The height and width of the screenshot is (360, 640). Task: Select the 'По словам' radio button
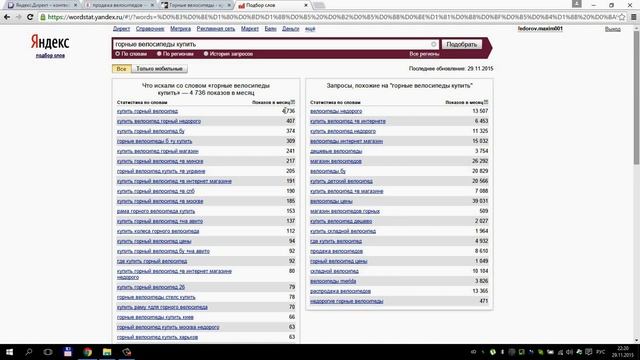(x=118, y=54)
